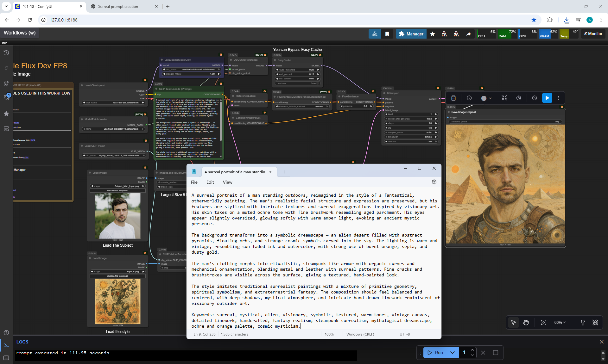Toggle the verbose switch in the EasyCache node
This screenshot has height=364, width=608.
point(317,83)
